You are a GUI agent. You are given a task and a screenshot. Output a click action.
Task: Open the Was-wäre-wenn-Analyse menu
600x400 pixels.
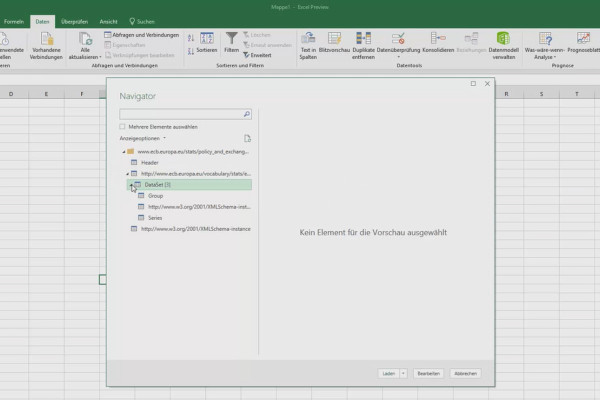tap(545, 46)
